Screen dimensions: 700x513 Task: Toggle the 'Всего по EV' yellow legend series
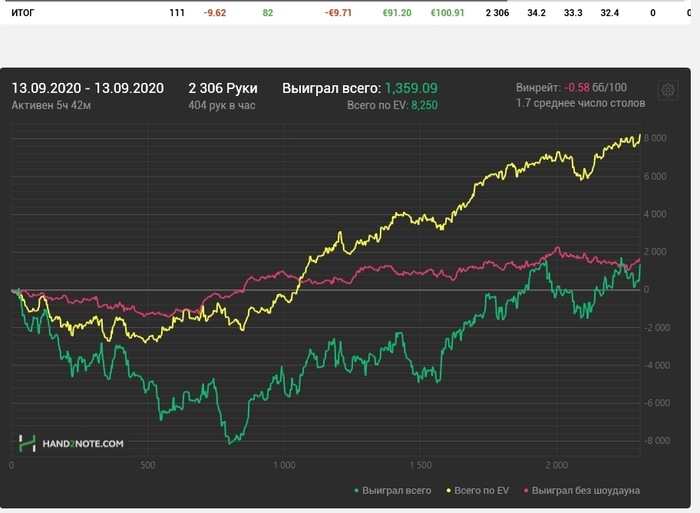tap(477, 490)
